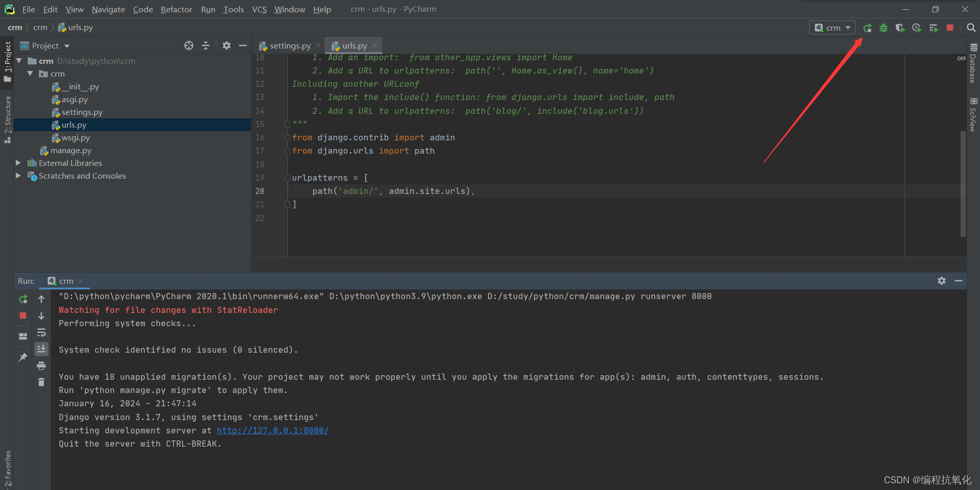Screen dimensions: 980x490
Task: Open Run panel settings gear
Action: tap(942, 281)
